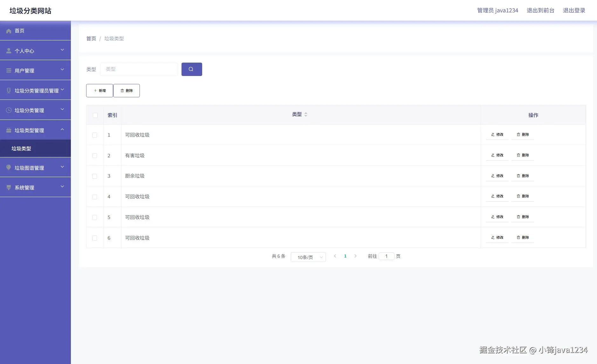Click the person icon beside 个人中心
The image size is (597, 364).
[9, 51]
